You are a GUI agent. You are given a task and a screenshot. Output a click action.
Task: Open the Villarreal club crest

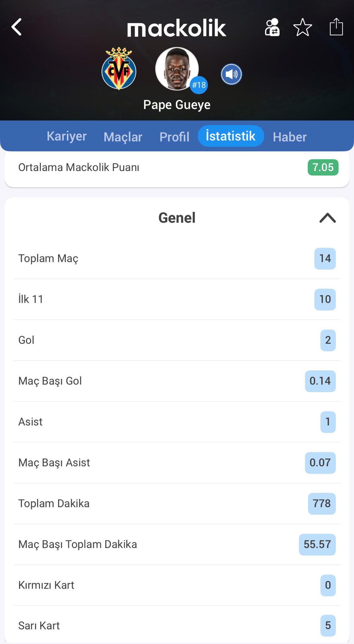pos(119,69)
